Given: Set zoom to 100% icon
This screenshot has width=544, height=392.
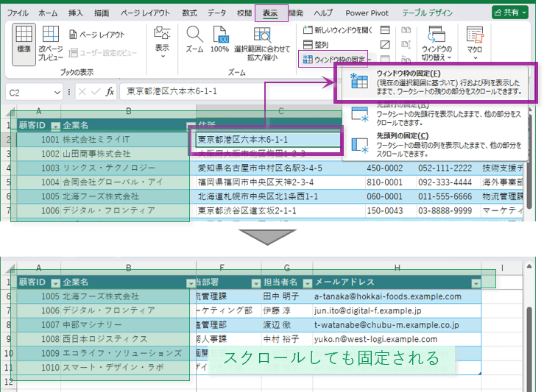Looking at the screenshot, I should [x=219, y=40].
